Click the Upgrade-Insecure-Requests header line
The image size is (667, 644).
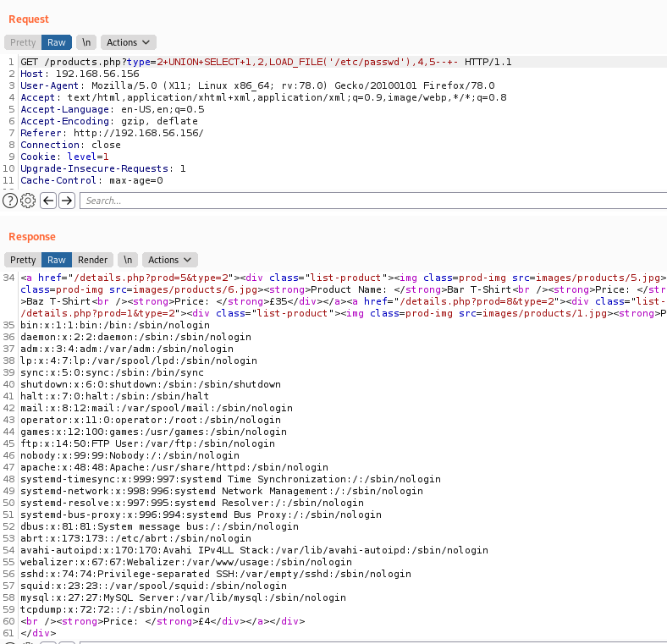103,169
